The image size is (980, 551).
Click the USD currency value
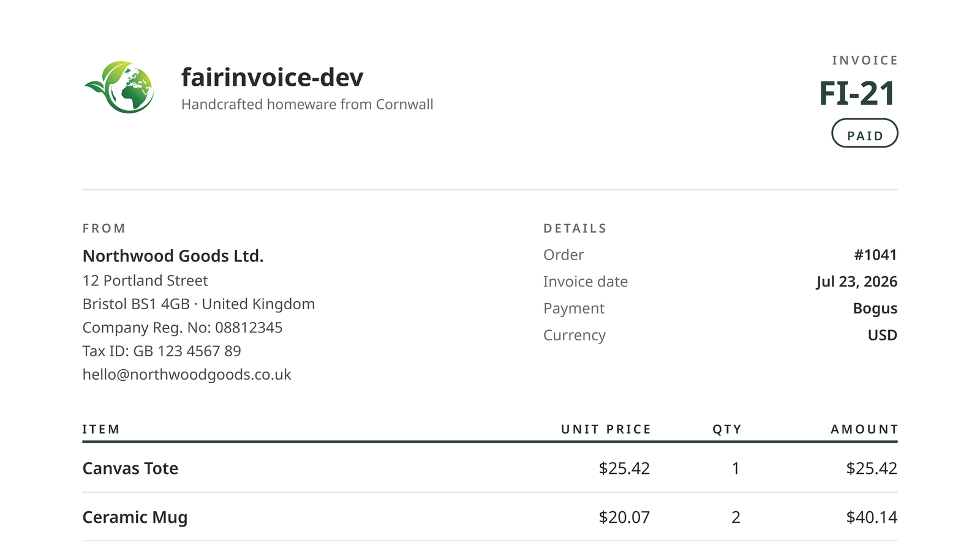pos(882,335)
